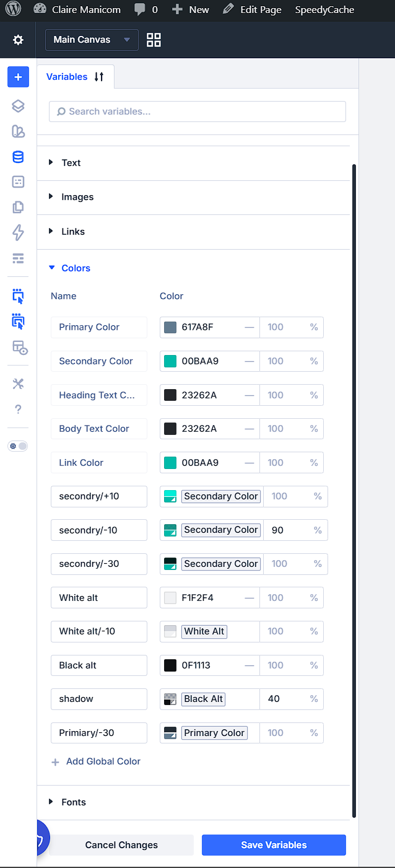Click the tools wrench icon in sidebar
The height and width of the screenshot is (868, 395).
pyautogui.click(x=18, y=384)
